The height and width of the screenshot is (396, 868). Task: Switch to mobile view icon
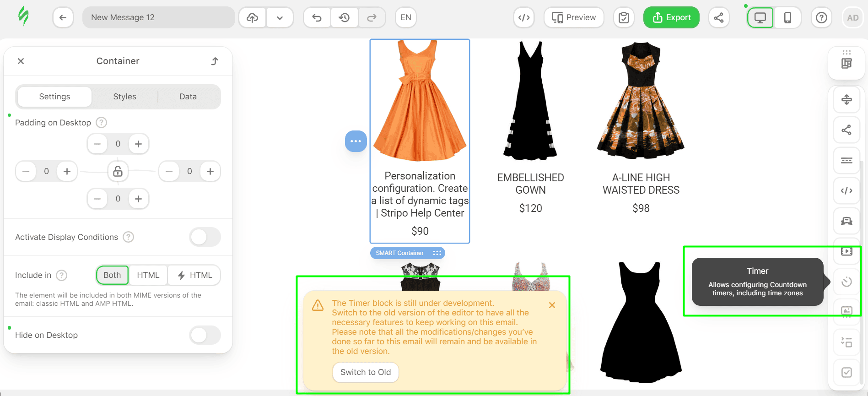787,18
